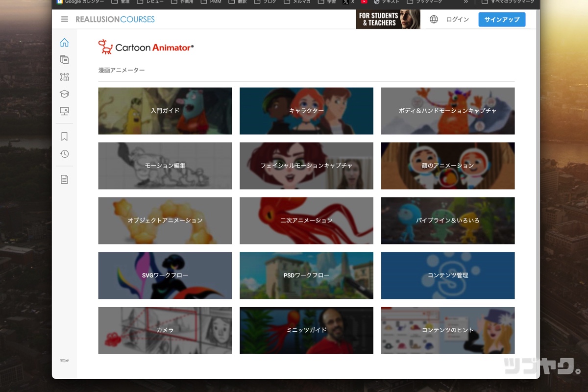Open the 顔のアニメーション tile

pyautogui.click(x=448, y=166)
